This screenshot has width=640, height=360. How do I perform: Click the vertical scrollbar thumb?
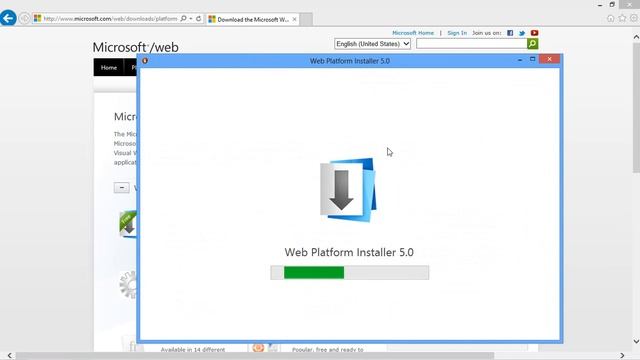[x=636, y=108]
